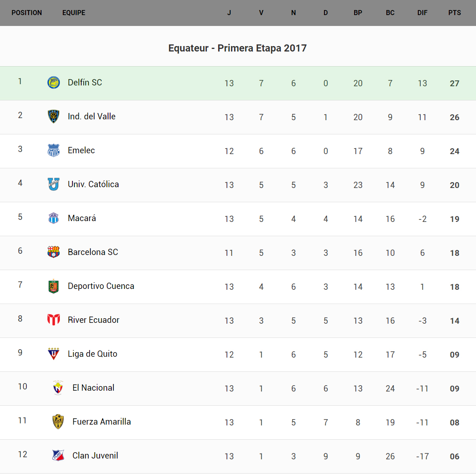476x474 pixels.
Task: Click the Emelec team logo
Action: (x=54, y=150)
